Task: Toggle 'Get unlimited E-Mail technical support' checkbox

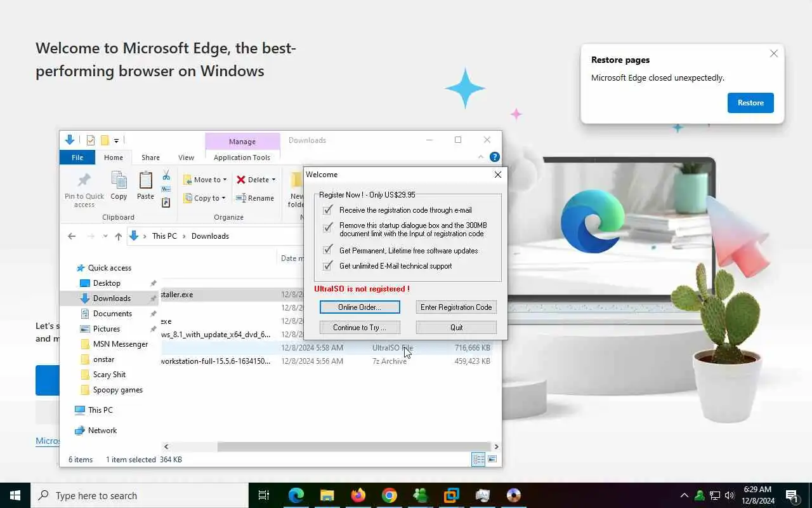Action: point(328,266)
